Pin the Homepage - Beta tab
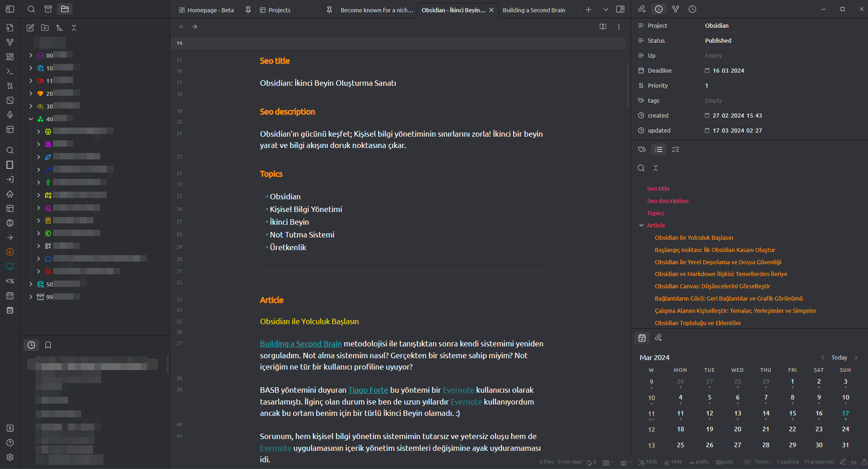 click(248, 10)
